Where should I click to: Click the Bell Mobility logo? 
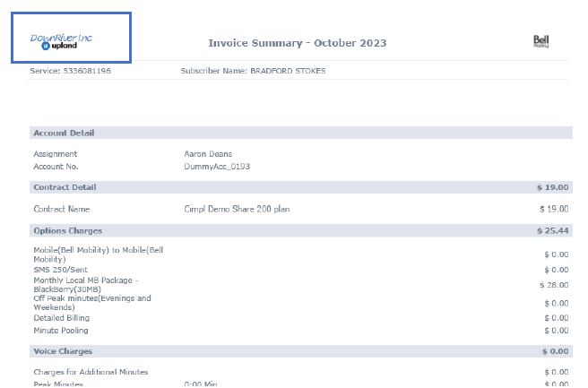tap(540, 41)
